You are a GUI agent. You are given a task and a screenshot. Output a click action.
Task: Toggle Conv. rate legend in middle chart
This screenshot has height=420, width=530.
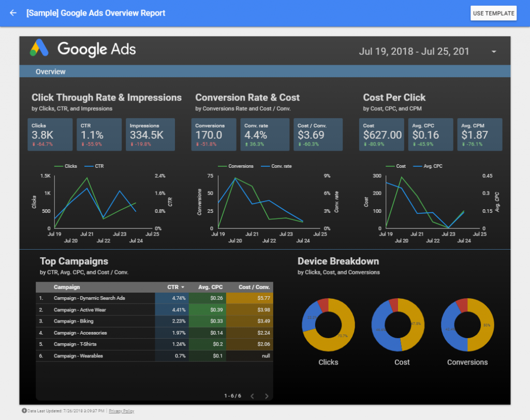(276, 166)
